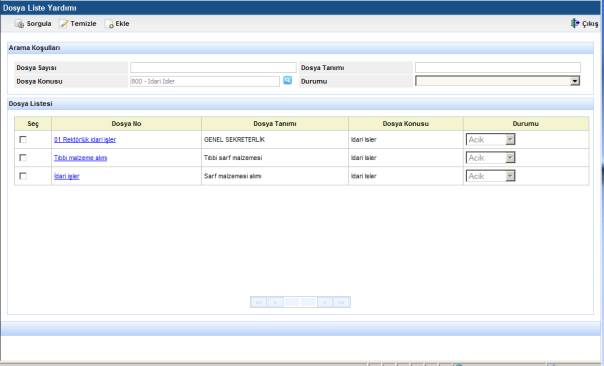
Task: Focus the Dosya Tanımı input field
Action: pos(498,68)
